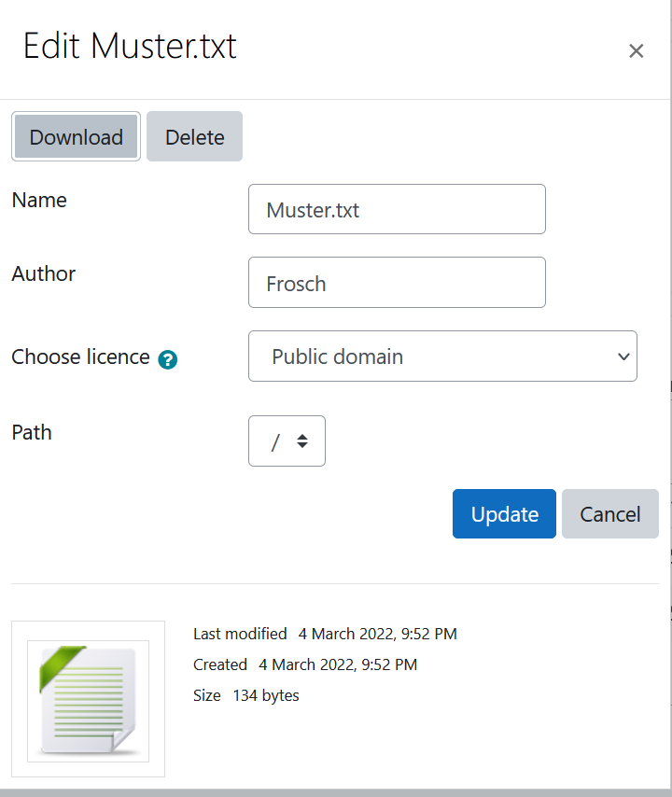Close the Edit Muster.txt dialog

636,50
